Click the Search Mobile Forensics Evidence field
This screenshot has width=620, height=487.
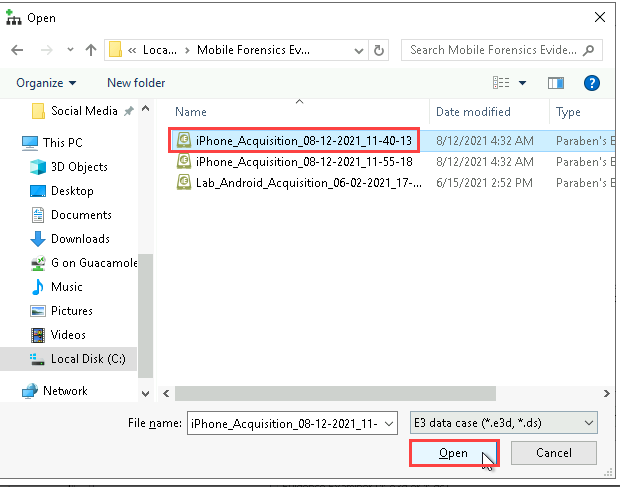pyautogui.click(x=501, y=50)
